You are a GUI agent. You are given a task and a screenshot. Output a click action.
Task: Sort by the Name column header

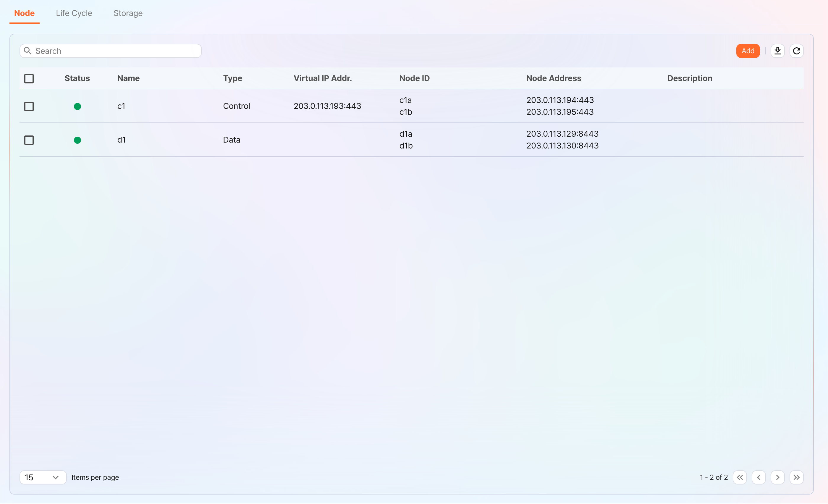128,78
